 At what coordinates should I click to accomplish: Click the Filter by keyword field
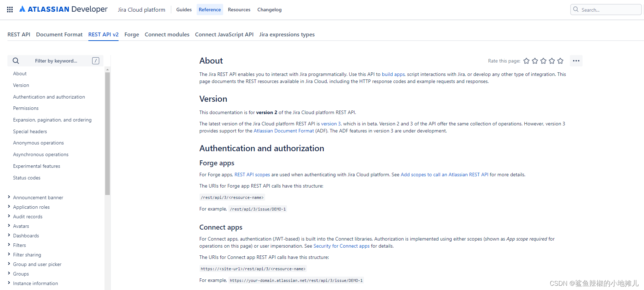pos(56,61)
